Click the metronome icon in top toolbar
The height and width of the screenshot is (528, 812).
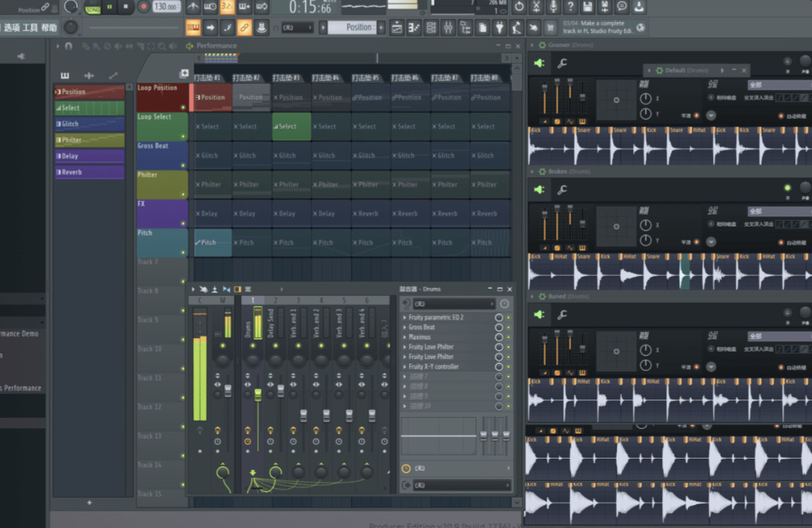click(x=192, y=6)
